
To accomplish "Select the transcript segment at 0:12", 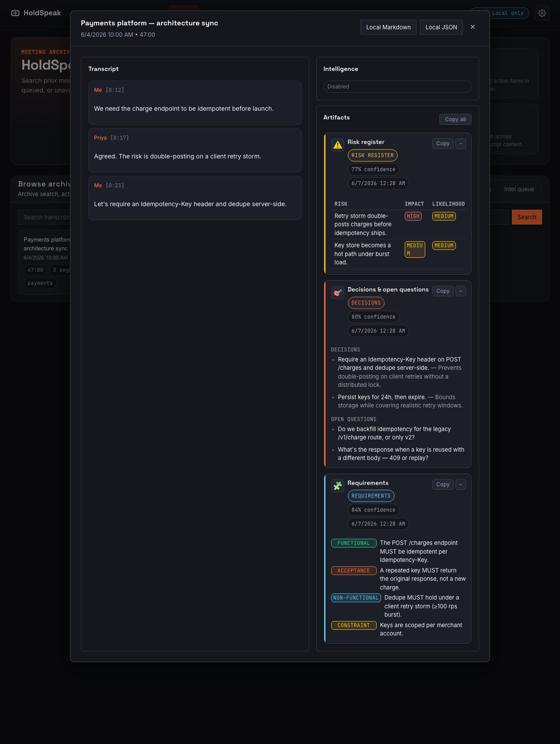I will coord(195,102).
